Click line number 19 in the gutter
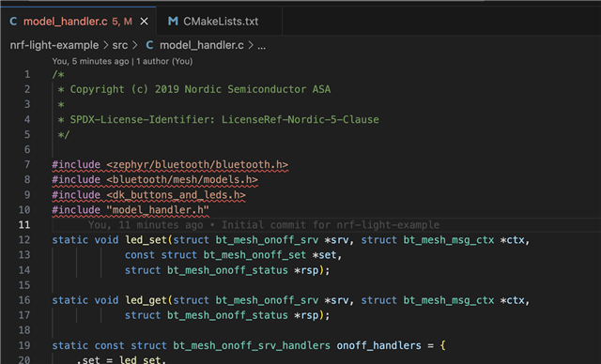This screenshot has height=364, width=601. tap(24, 345)
